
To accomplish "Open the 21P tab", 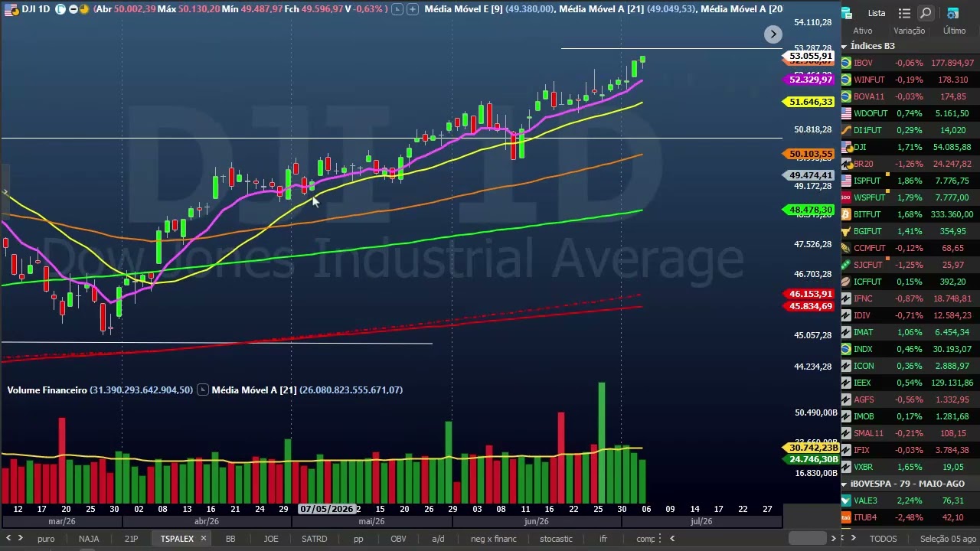I will (131, 539).
